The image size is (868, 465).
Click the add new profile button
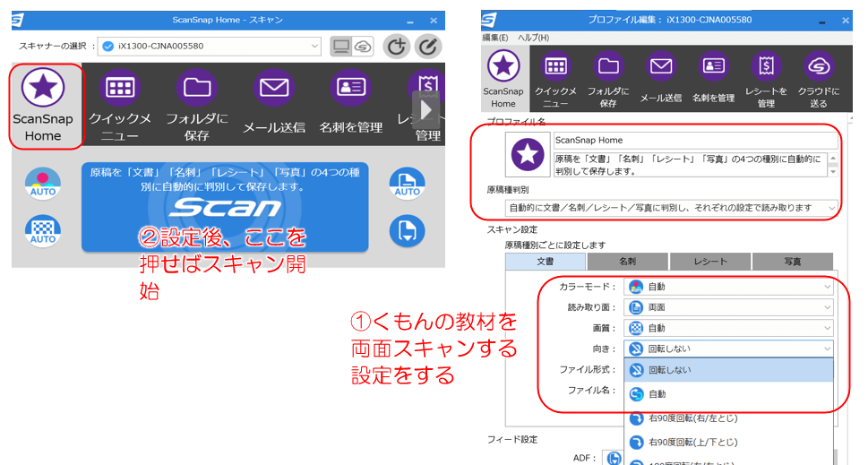(396, 47)
